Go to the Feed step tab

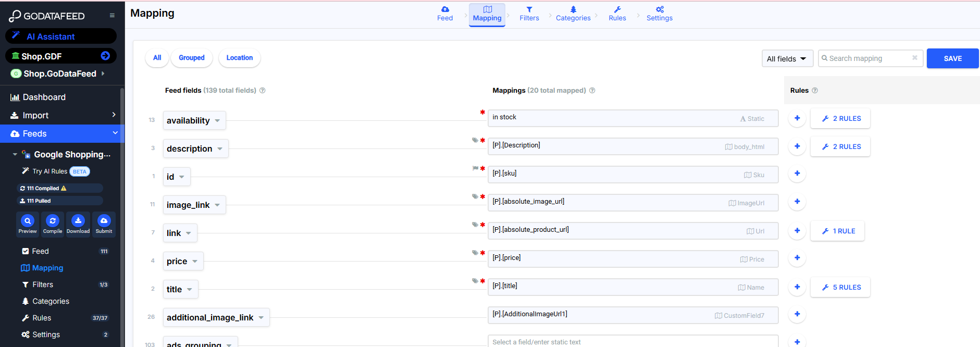445,14
